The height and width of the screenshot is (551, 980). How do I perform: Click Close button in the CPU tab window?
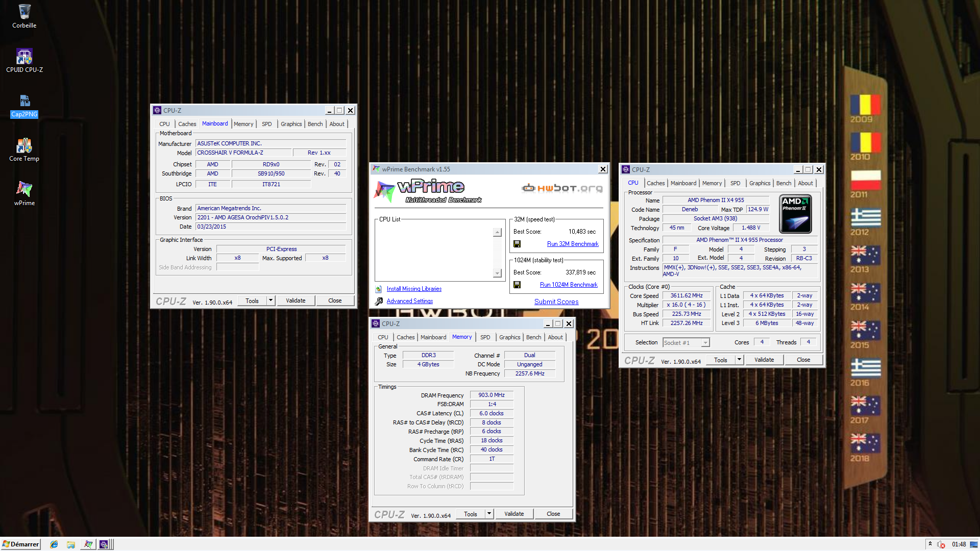[803, 360]
